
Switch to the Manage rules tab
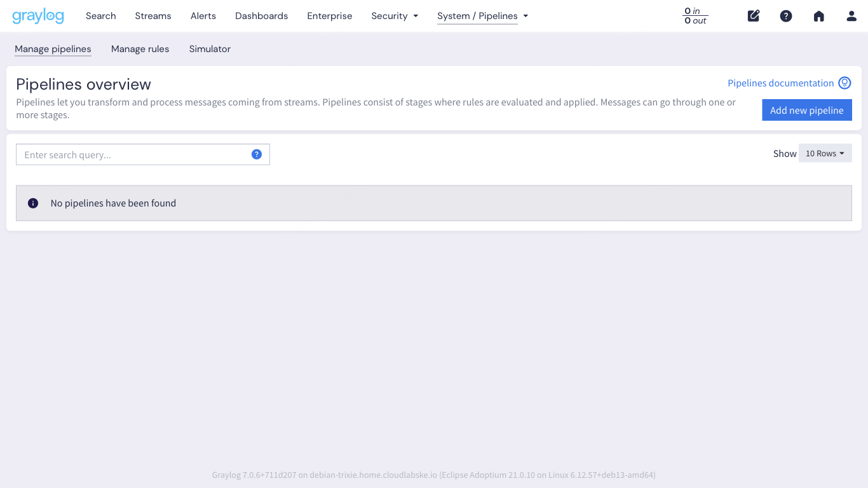click(x=140, y=49)
